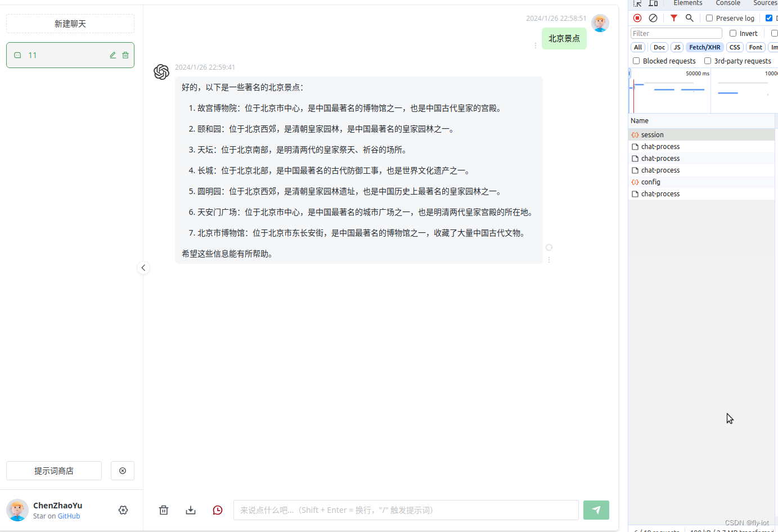The width and height of the screenshot is (778, 532).
Task: Enable the Preserve log checkbox
Action: point(709,18)
